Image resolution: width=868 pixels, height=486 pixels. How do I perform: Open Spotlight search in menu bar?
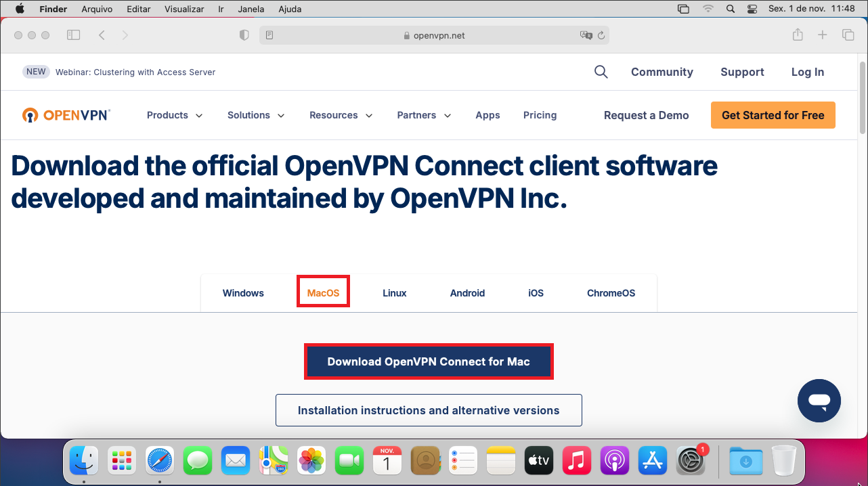(731, 9)
